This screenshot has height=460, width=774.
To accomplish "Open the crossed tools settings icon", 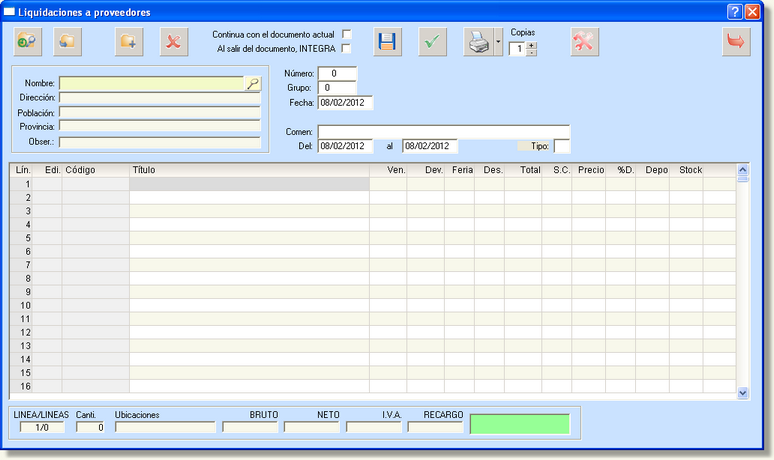I will (585, 42).
